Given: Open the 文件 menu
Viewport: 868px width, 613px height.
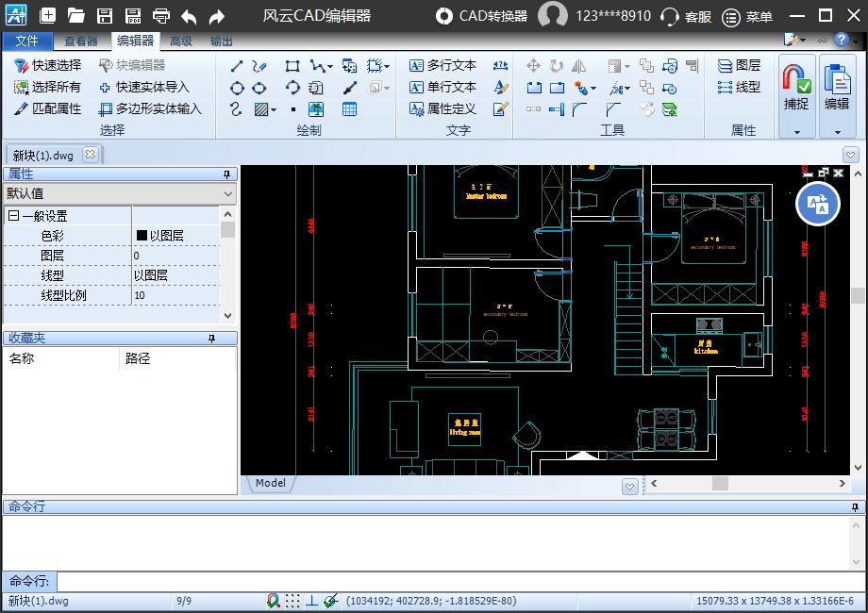Looking at the screenshot, I should click(26, 41).
